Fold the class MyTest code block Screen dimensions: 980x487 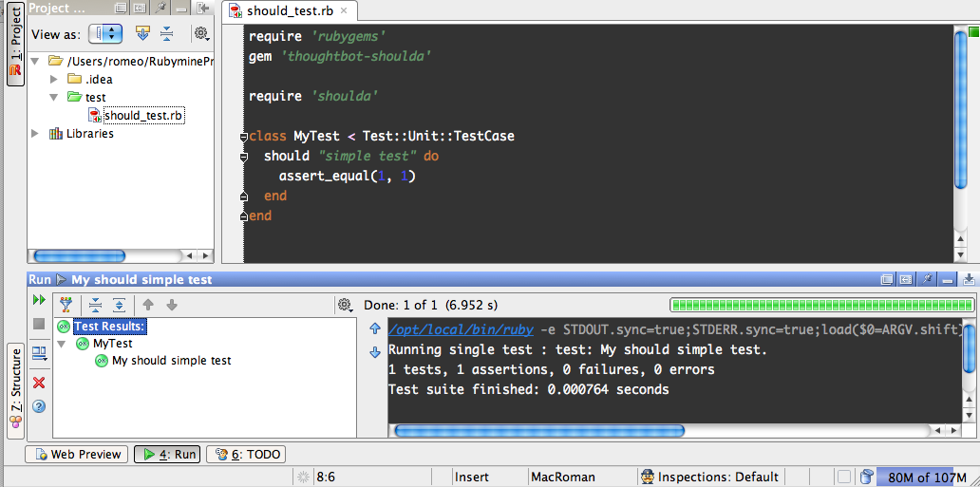244,137
